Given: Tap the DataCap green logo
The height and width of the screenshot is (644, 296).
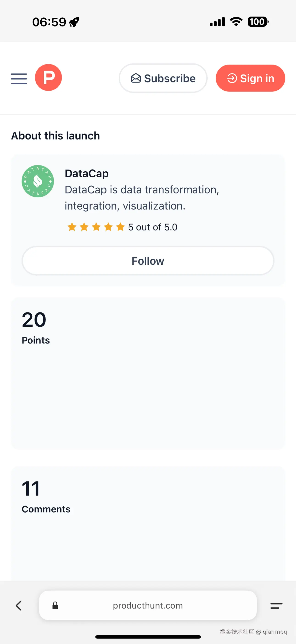Looking at the screenshot, I should [x=38, y=181].
